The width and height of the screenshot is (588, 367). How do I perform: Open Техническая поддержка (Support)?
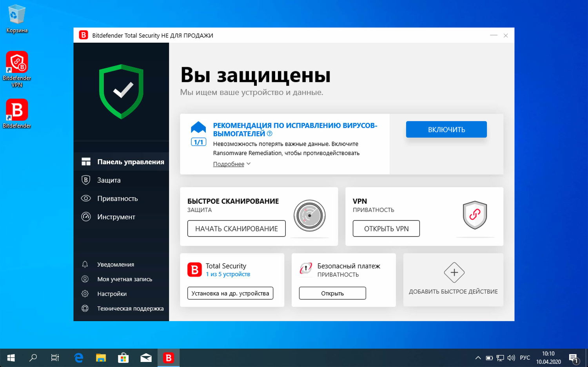tap(131, 308)
